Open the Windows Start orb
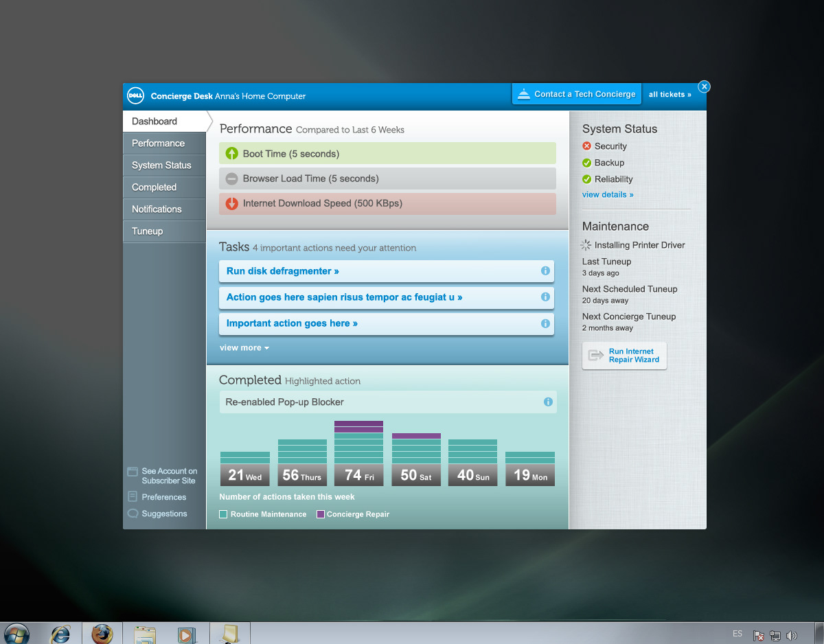This screenshot has width=824, height=644. point(16,634)
